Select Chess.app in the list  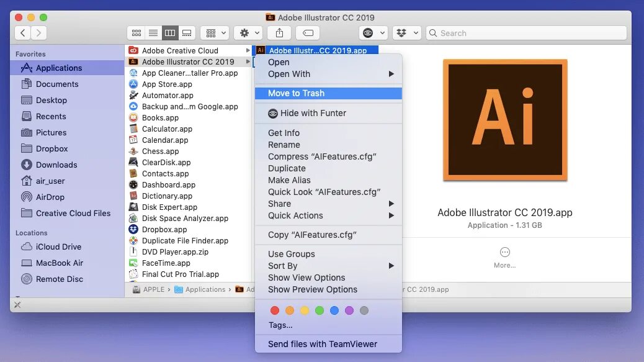(189, 152)
